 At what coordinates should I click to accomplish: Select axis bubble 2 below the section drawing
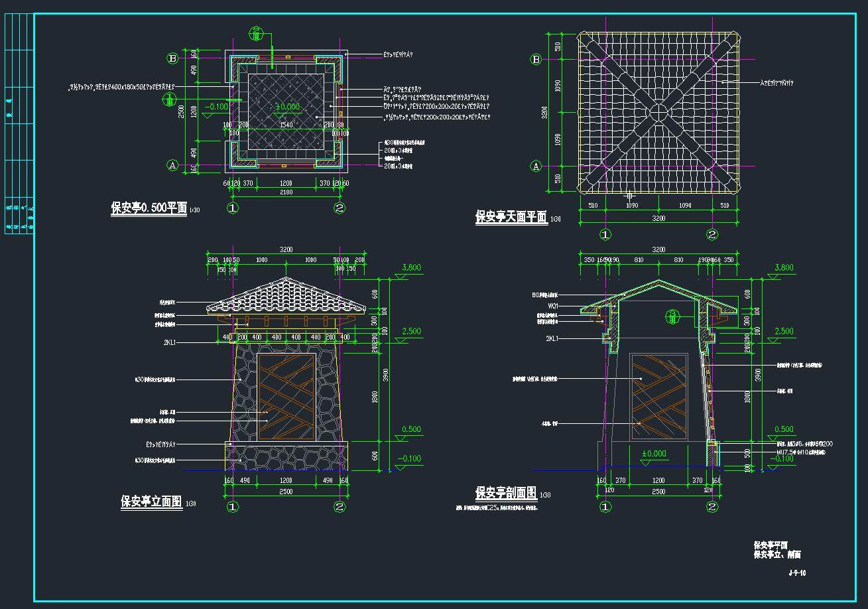(712, 507)
